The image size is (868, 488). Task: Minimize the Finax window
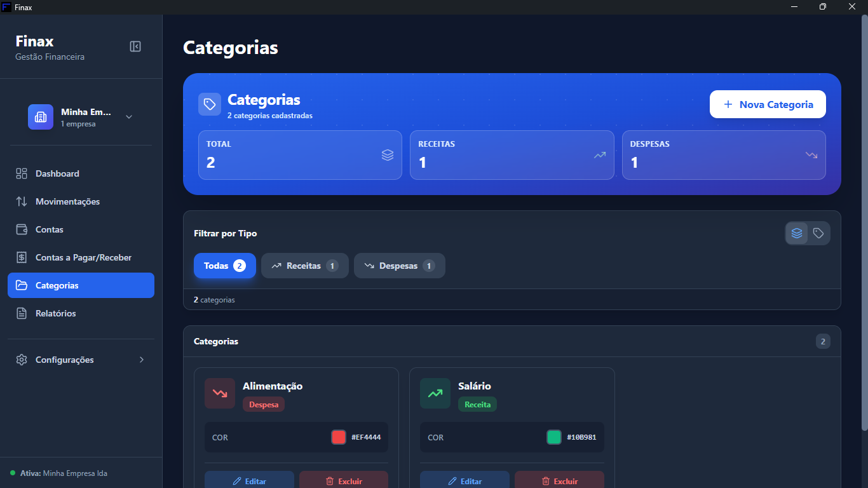tap(794, 7)
